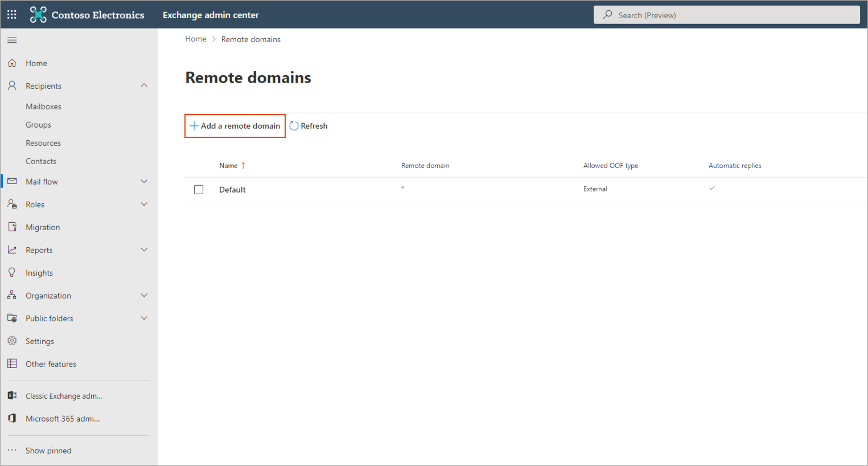
Task: Click the Contoso Electronics logo icon
Action: (x=38, y=15)
